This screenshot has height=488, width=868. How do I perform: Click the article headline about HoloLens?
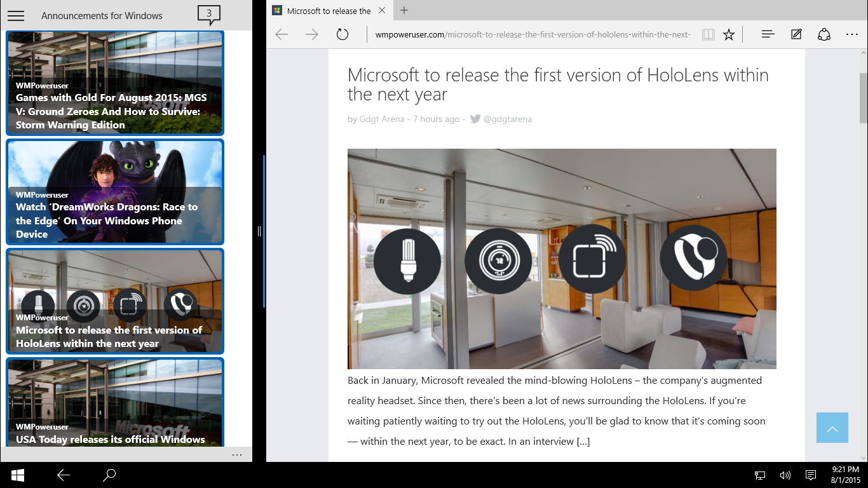pyautogui.click(x=558, y=85)
